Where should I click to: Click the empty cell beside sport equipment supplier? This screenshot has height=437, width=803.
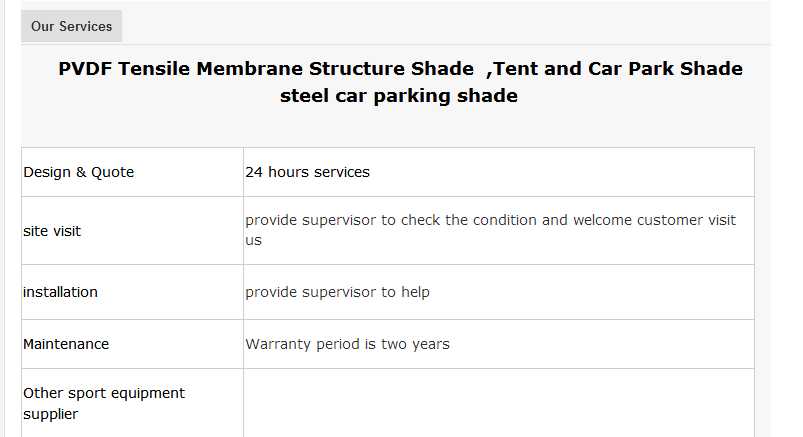tap(498, 403)
